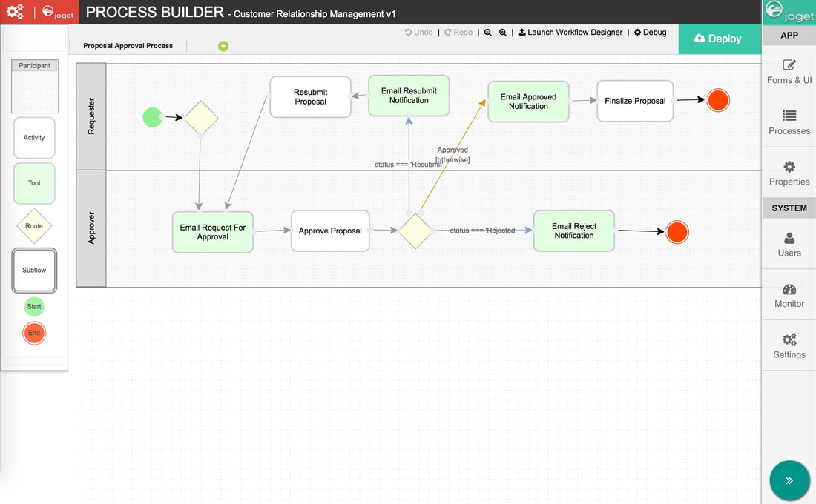
Task: Click the Deploy button
Action: click(x=720, y=39)
